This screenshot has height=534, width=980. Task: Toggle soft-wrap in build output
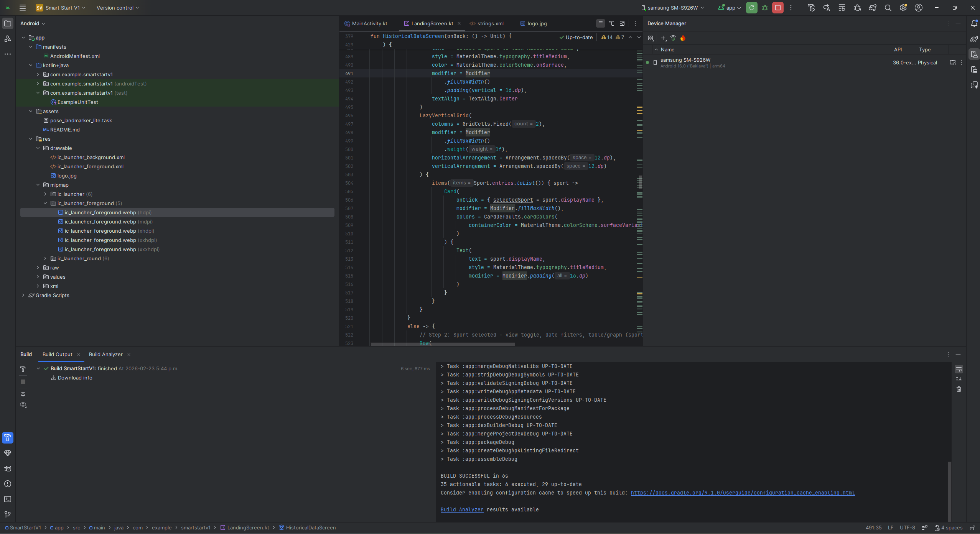[x=959, y=369]
